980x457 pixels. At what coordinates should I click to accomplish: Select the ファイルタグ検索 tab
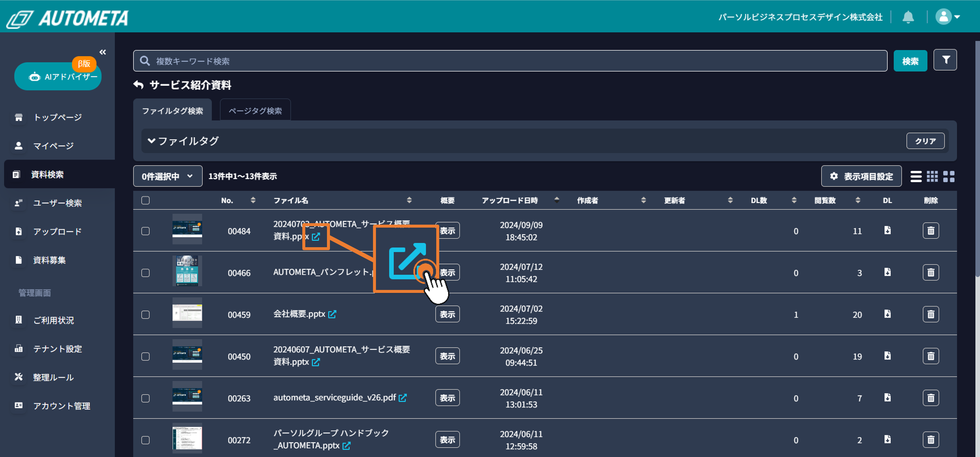172,111
